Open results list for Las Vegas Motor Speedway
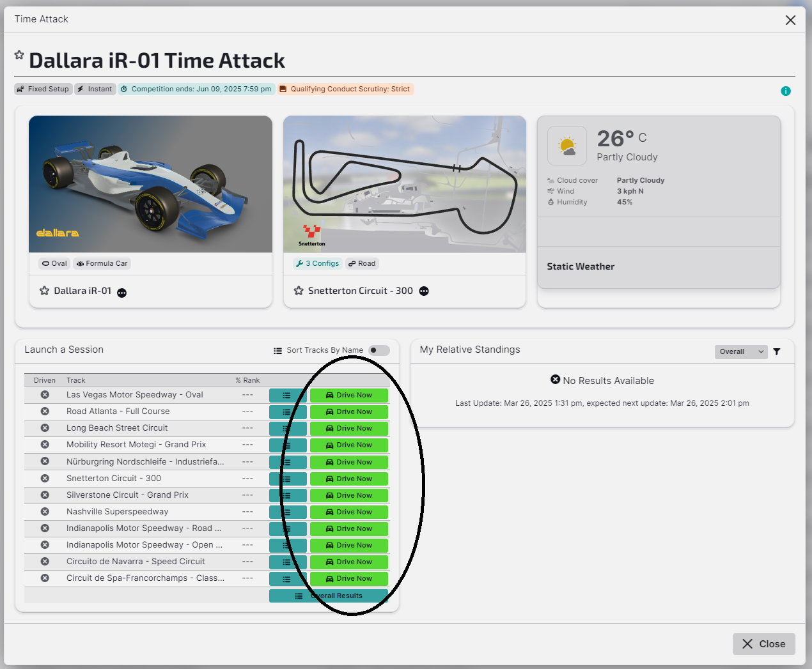 [288, 396]
